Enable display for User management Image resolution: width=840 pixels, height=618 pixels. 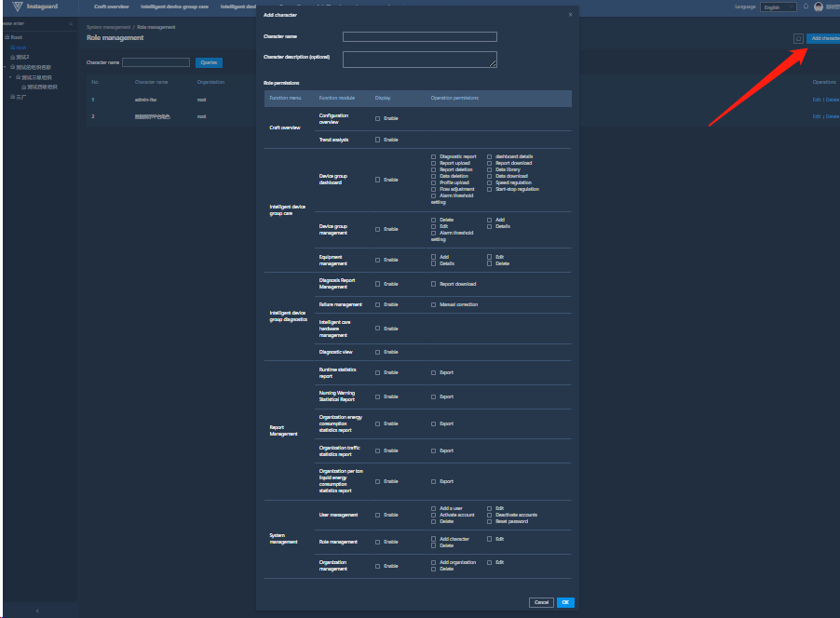pos(378,516)
